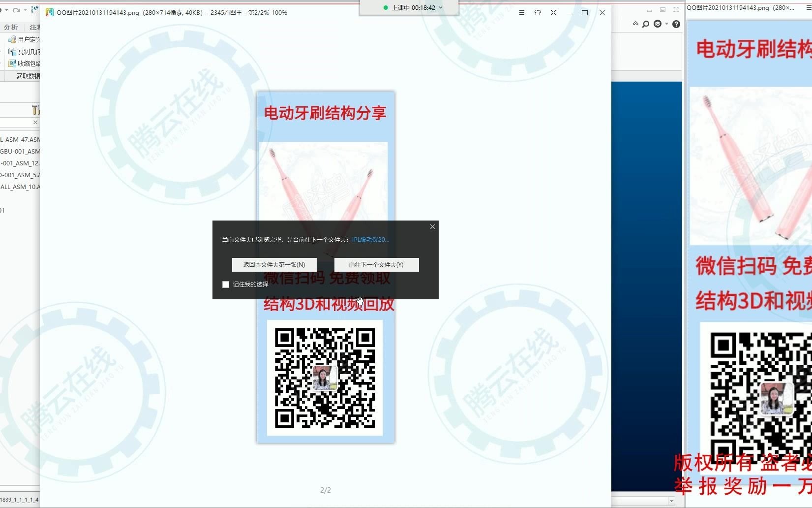Click the QR code in the center image
This screenshot has height=508, width=812.
point(325,378)
